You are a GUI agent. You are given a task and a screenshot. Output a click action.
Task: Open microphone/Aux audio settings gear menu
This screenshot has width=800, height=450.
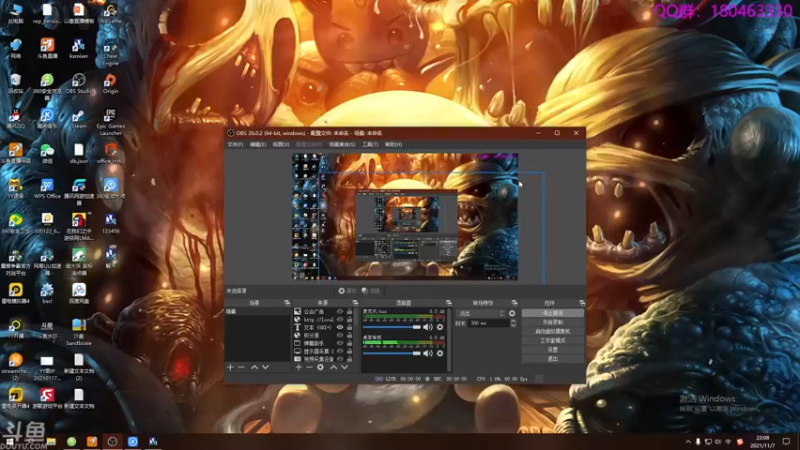[440, 327]
